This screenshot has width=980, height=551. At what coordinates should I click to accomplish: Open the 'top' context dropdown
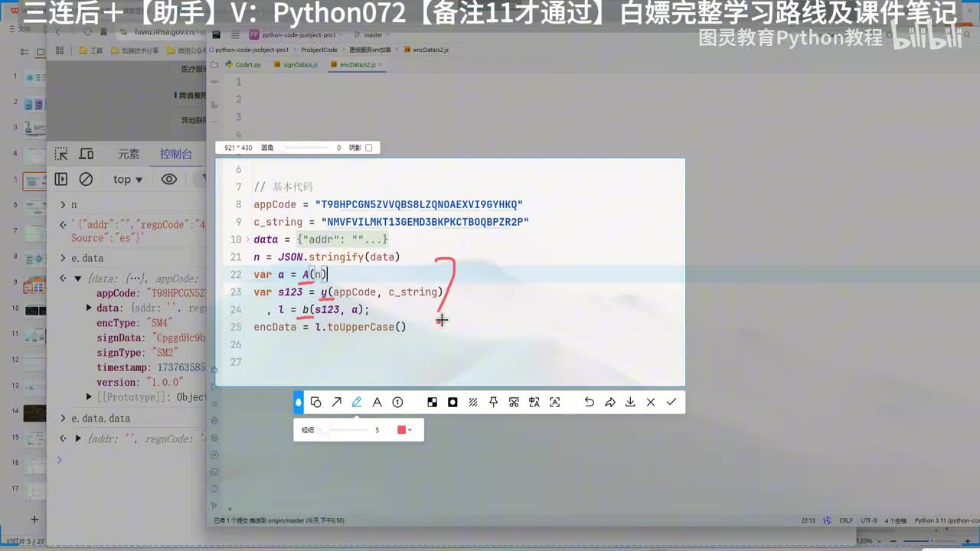point(127,179)
